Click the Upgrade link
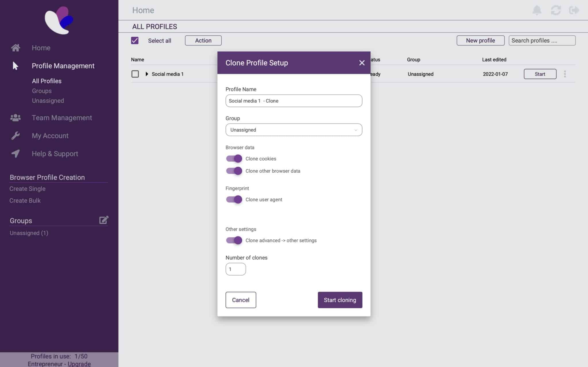The image size is (588, 367). (79, 364)
